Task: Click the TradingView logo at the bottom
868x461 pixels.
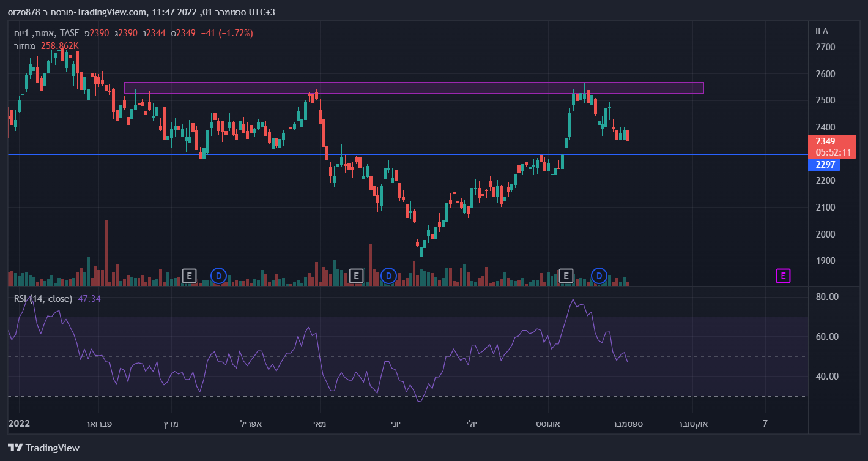Action: point(43,448)
